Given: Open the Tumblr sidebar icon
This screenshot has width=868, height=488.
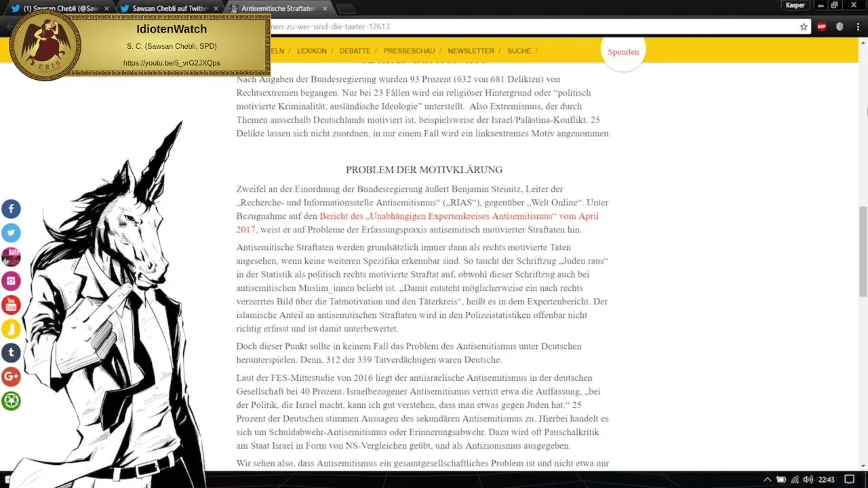Looking at the screenshot, I should click(x=11, y=352).
